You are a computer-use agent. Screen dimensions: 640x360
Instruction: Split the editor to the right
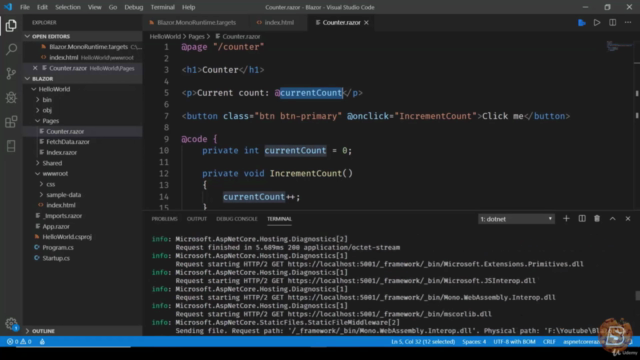tap(613, 22)
